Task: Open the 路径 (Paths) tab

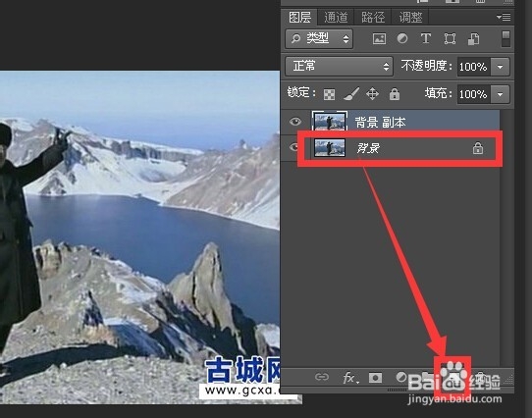Action: click(373, 18)
